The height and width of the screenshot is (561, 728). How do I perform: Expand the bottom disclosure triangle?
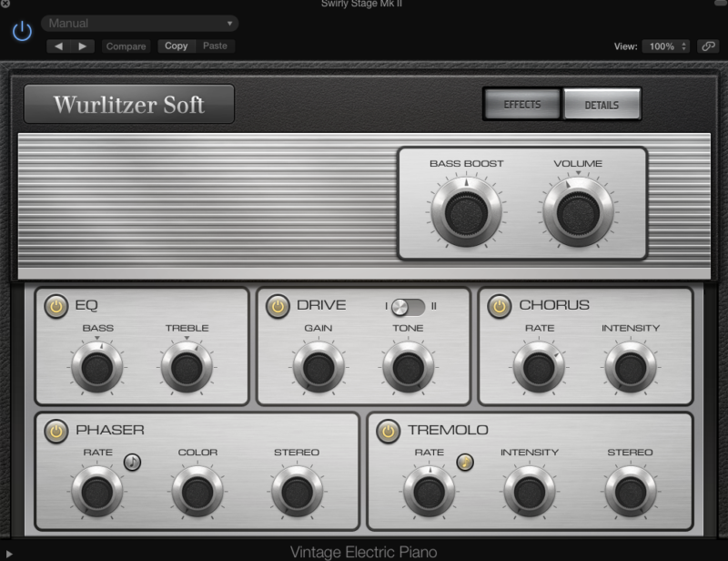click(x=9, y=554)
